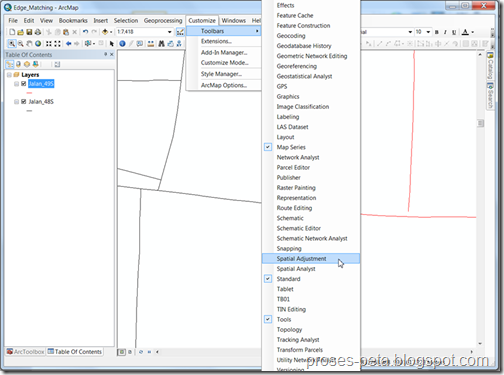Open the Toolbars submenu
The height and width of the screenshot is (375, 504).
click(223, 31)
